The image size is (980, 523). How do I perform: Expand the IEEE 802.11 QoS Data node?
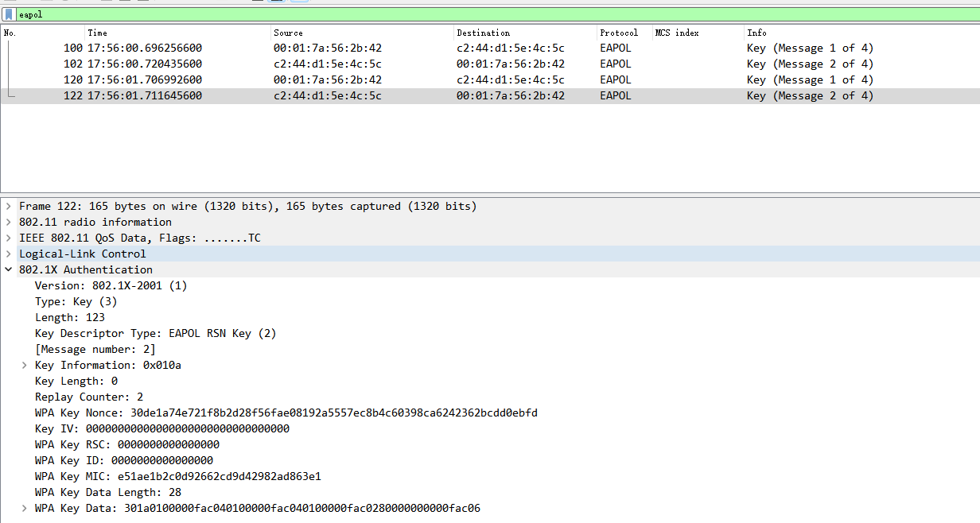9,238
